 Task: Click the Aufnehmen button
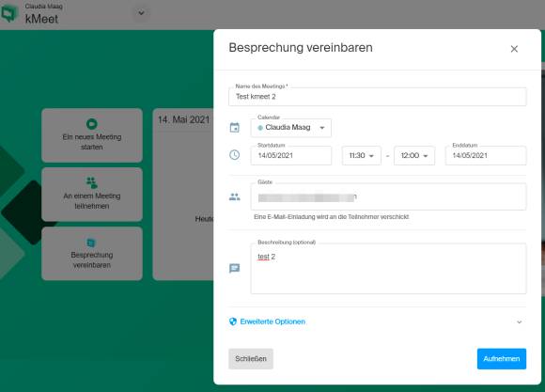pyautogui.click(x=502, y=358)
